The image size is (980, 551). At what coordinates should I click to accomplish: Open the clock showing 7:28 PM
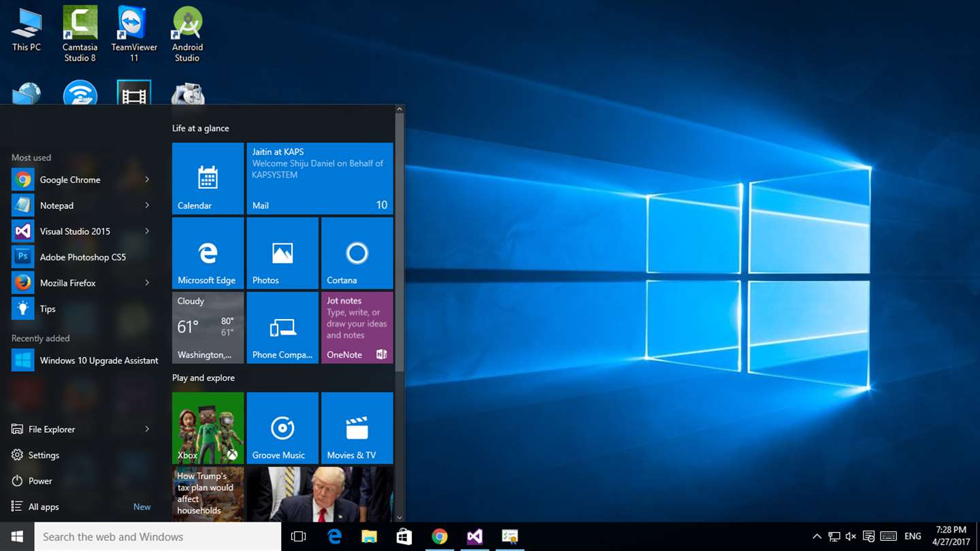(951, 537)
